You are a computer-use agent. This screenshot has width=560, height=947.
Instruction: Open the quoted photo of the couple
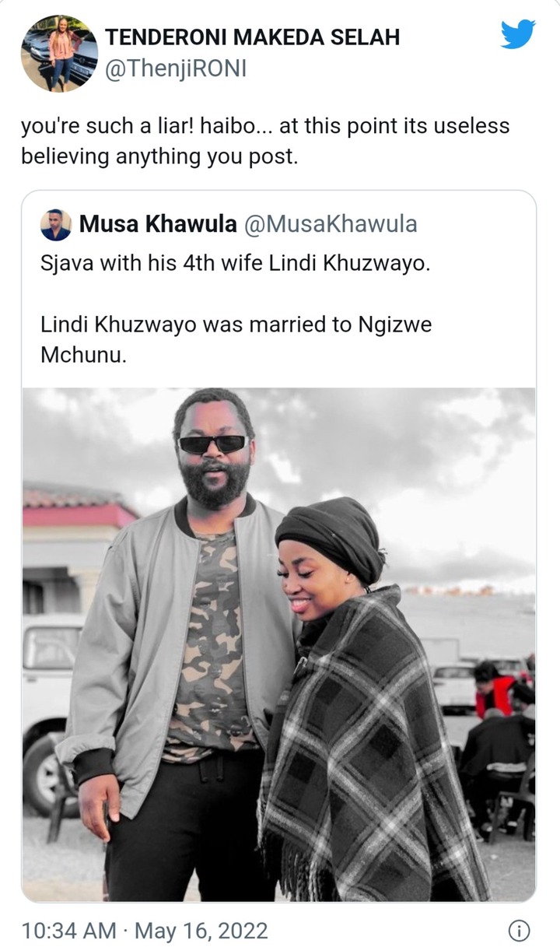[278, 644]
